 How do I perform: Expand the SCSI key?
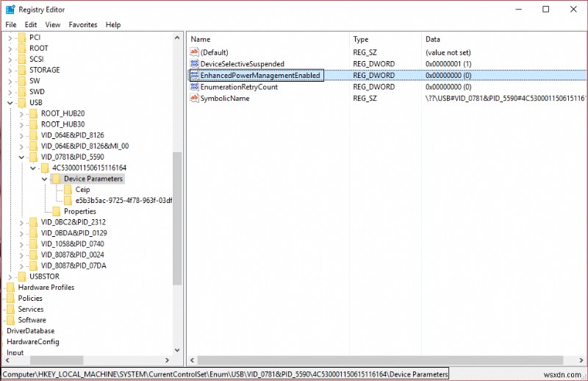pyautogui.click(x=10, y=60)
